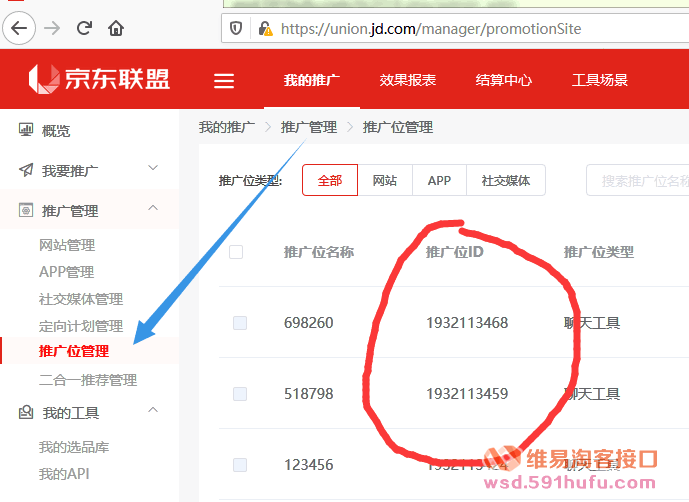Click the browser forward arrow
Screen dimensions: 689x502
tap(52, 29)
